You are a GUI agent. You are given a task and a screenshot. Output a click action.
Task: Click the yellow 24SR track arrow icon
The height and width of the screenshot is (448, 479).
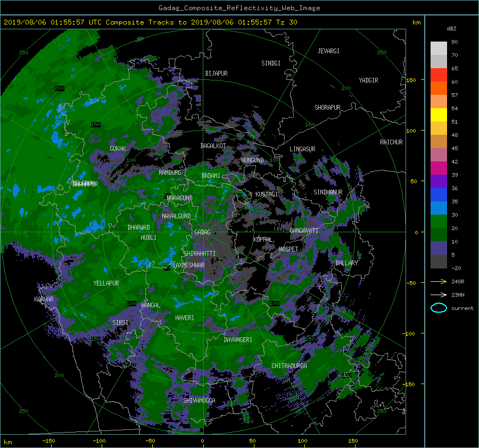click(x=439, y=281)
